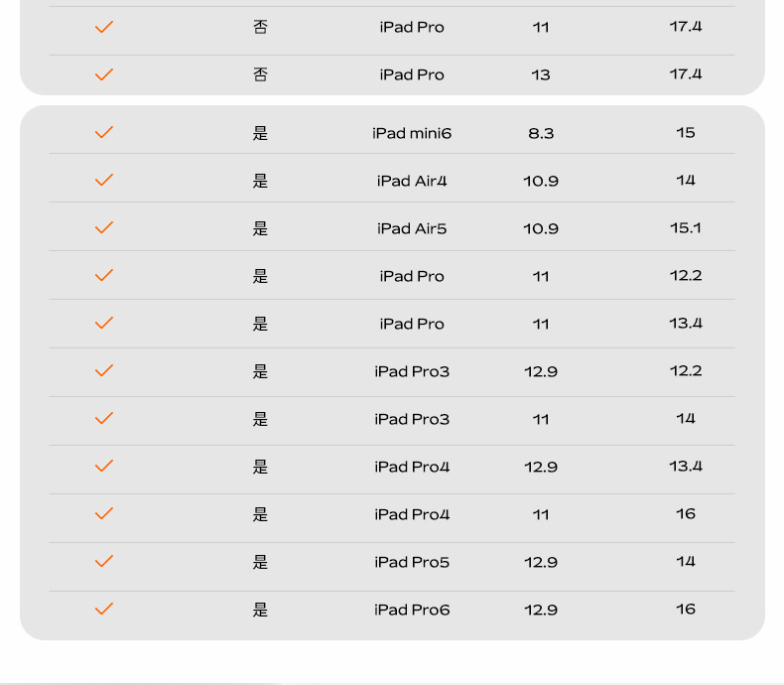Click 否 in the iPad Pro 13 row
The width and height of the screenshot is (784, 685).
tap(260, 74)
